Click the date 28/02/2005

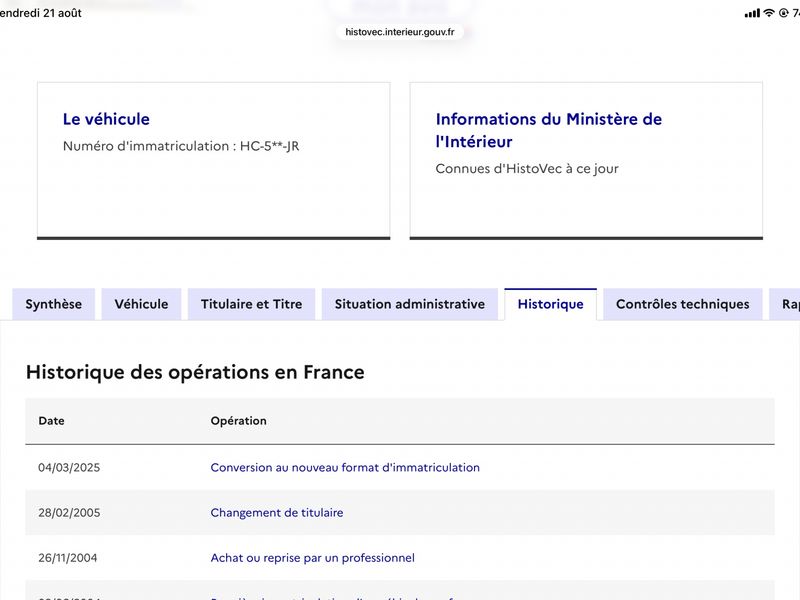[69, 513]
